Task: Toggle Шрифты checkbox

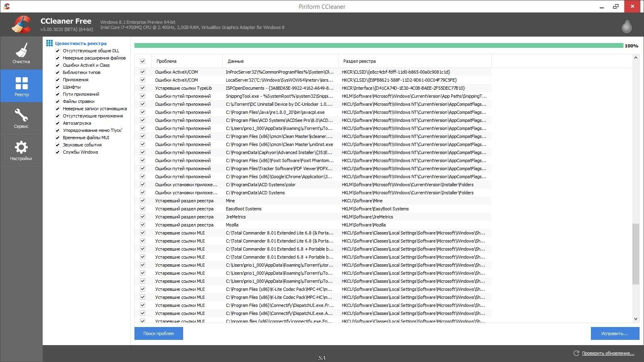Action: (58, 87)
